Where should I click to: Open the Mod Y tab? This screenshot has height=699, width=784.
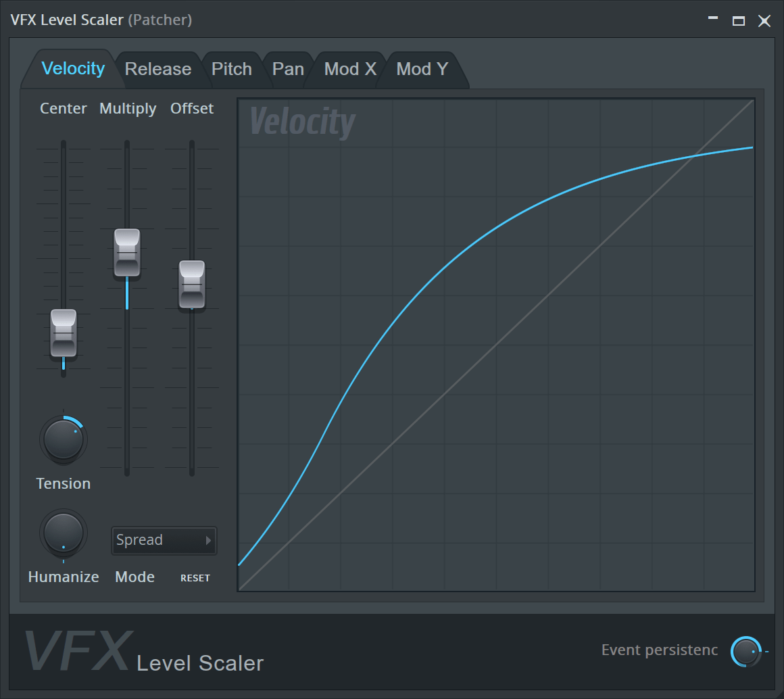422,68
